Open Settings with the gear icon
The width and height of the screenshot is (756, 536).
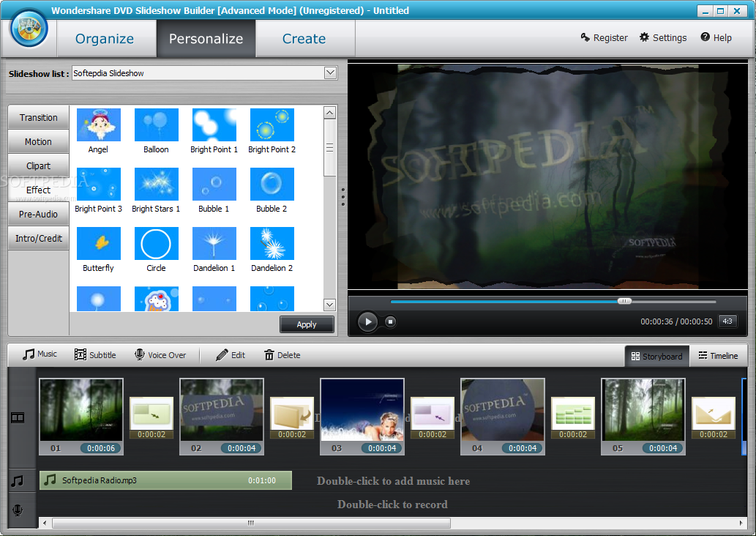click(x=663, y=37)
